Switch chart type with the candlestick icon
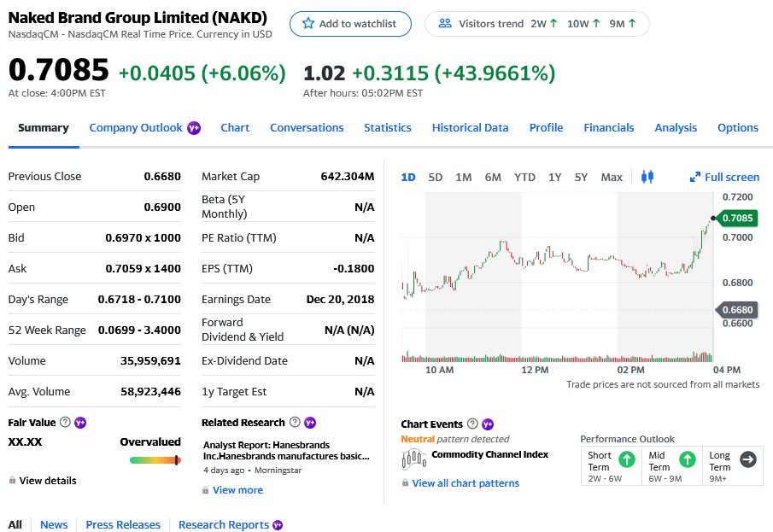The width and height of the screenshot is (773, 532). 647,177
